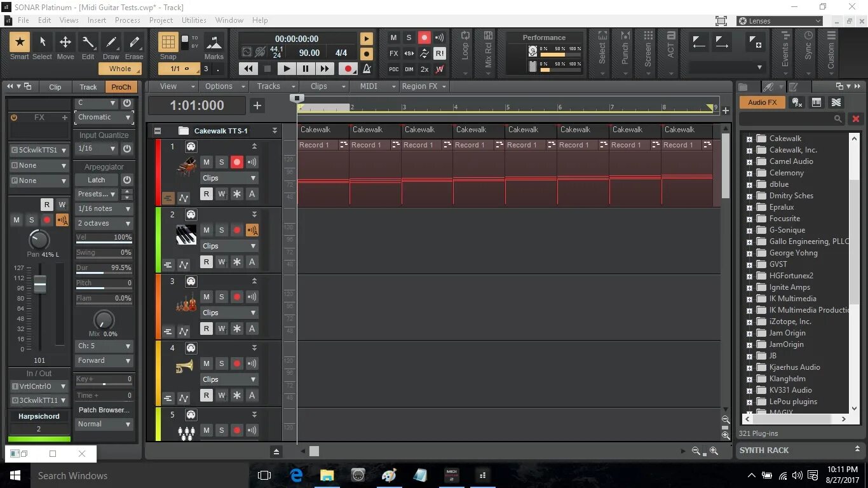The image size is (868, 488).
Task: Click the choir icon on track 5
Action: click(186, 433)
